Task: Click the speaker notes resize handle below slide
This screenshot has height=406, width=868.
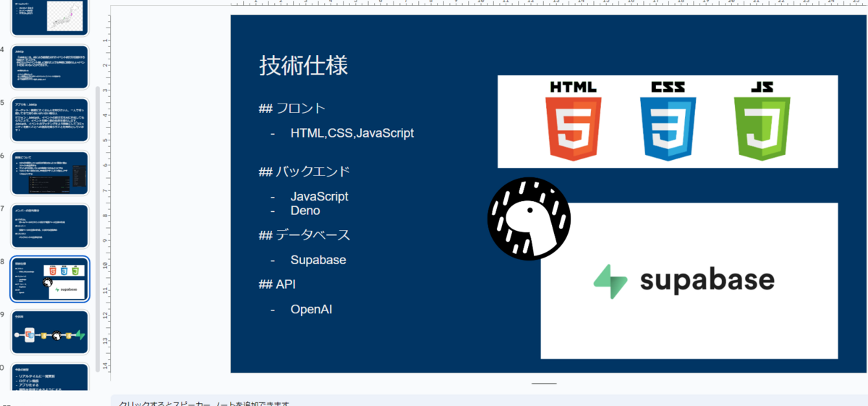Action: 544,384
